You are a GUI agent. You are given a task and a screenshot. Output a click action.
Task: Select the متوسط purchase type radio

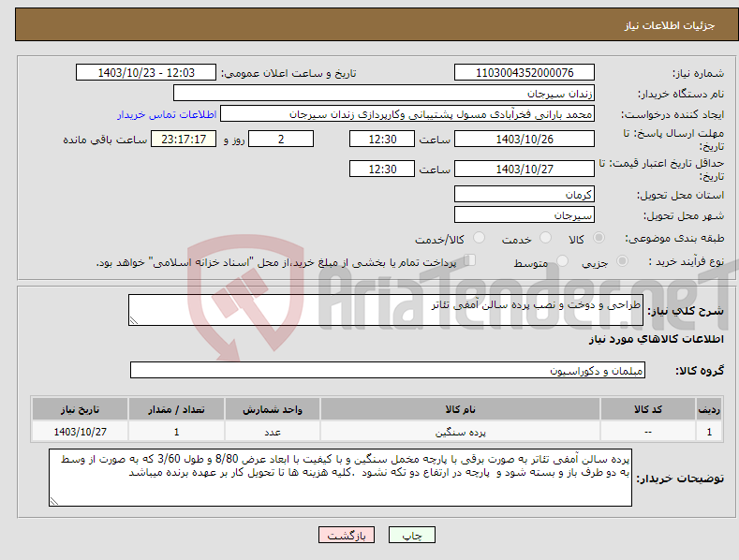click(x=562, y=260)
